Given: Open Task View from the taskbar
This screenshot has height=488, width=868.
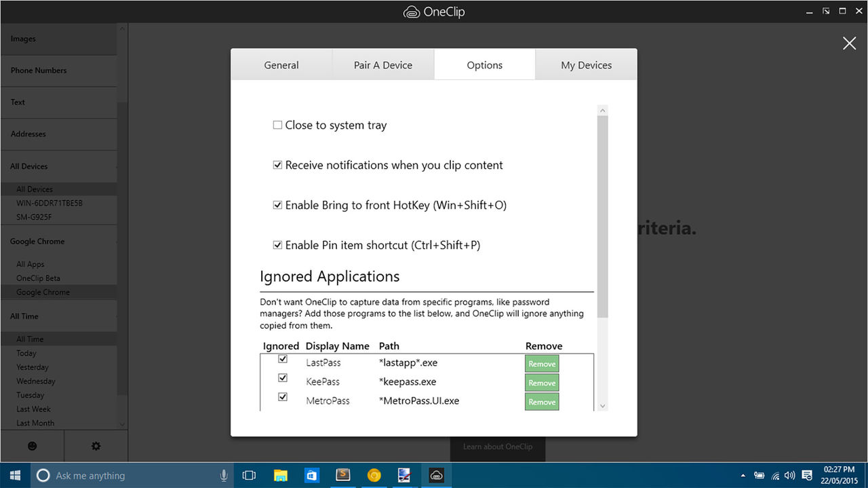Looking at the screenshot, I should click(249, 476).
